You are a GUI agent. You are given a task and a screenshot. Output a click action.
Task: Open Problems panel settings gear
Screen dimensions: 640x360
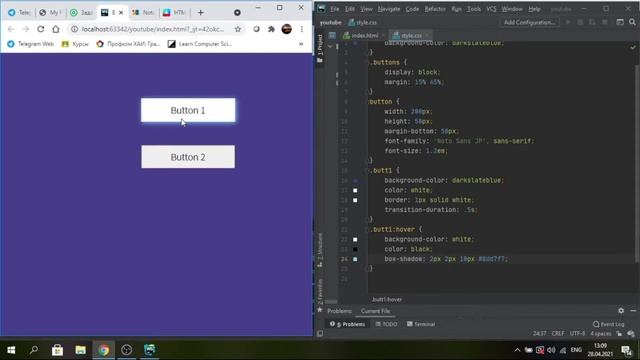pos(621,311)
